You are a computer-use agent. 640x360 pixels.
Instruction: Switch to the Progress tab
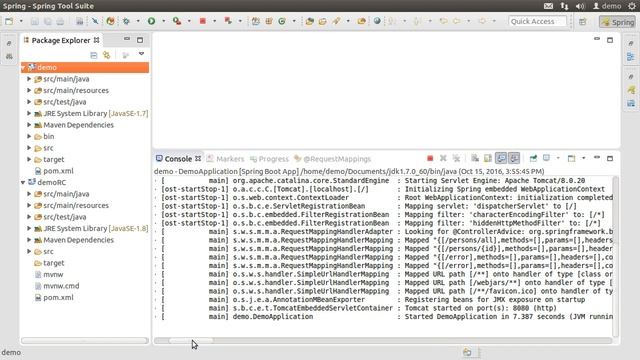[x=269, y=159]
